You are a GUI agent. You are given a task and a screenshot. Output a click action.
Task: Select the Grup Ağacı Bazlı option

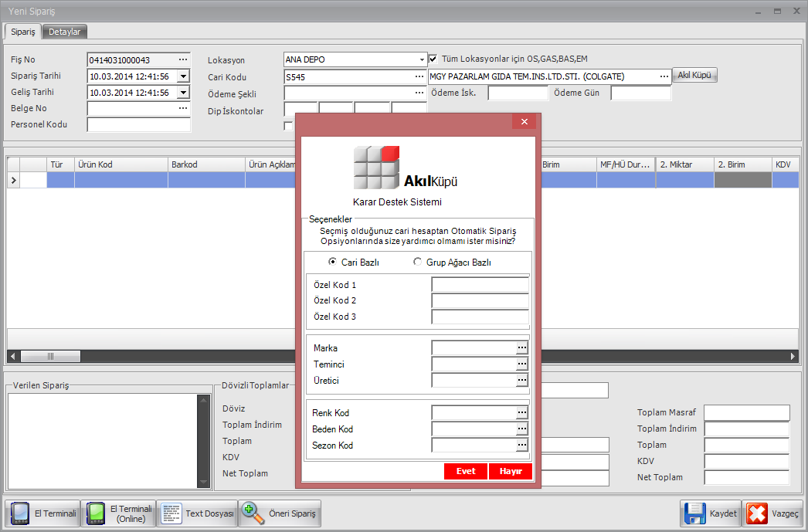pyautogui.click(x=417, y=262)
